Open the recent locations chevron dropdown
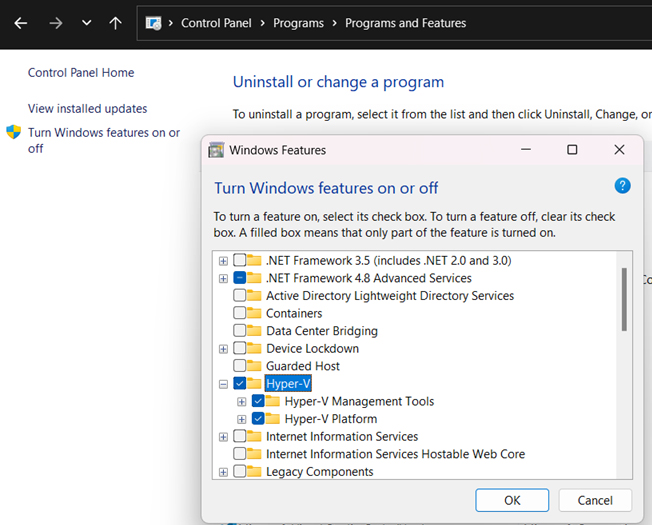The image size is (652, 525). 86,23
